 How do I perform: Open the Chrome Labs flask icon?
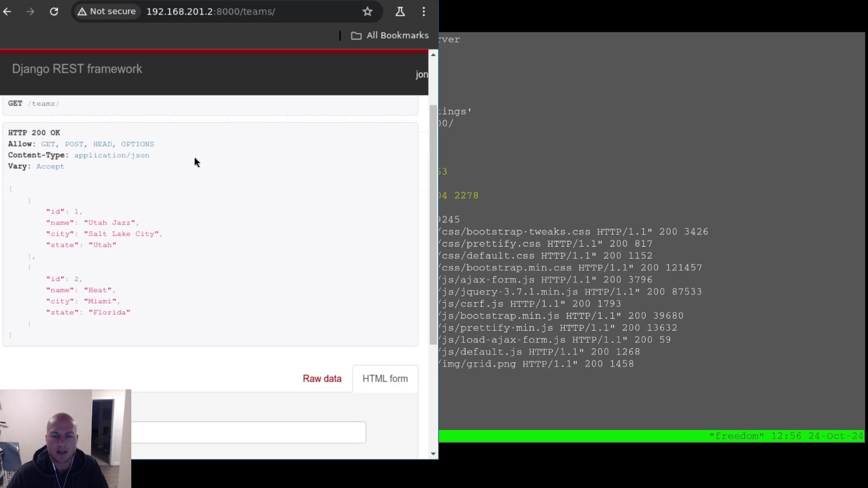(x=400, y=11)
